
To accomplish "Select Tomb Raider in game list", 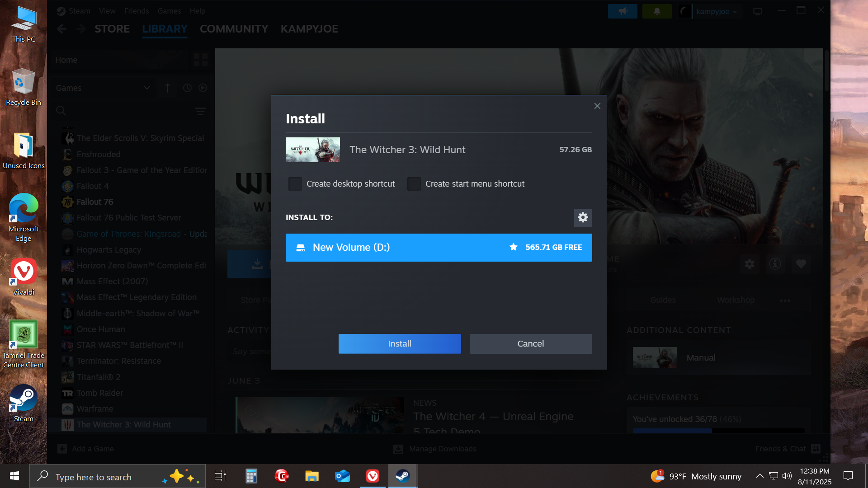I will point(100,393).
